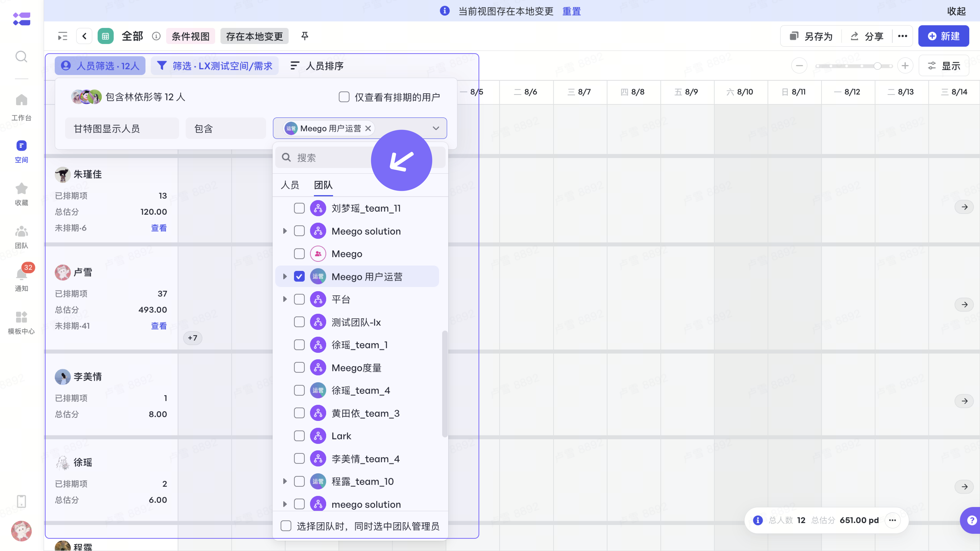Click the team dropdown list scrollbar

[x=444, y=384]
